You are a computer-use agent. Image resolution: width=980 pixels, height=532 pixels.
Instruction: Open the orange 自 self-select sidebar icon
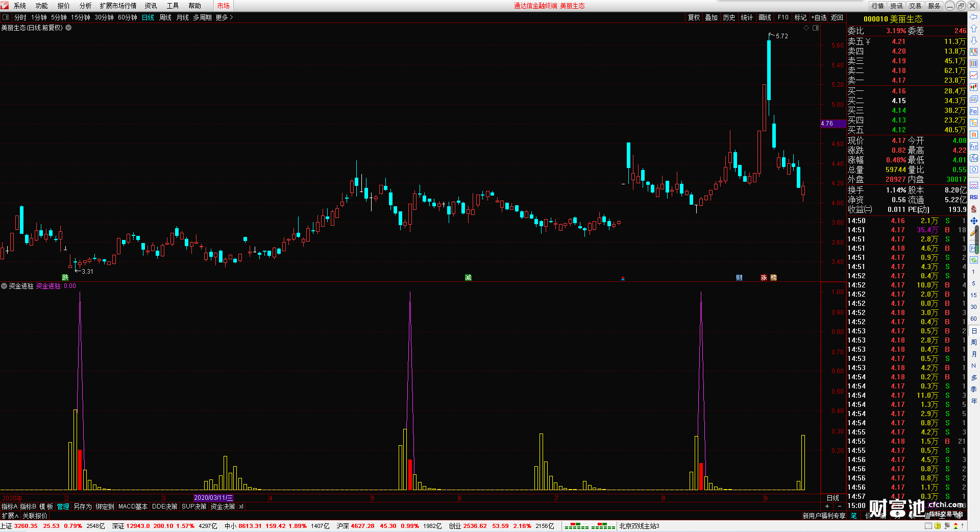point(973,134)
